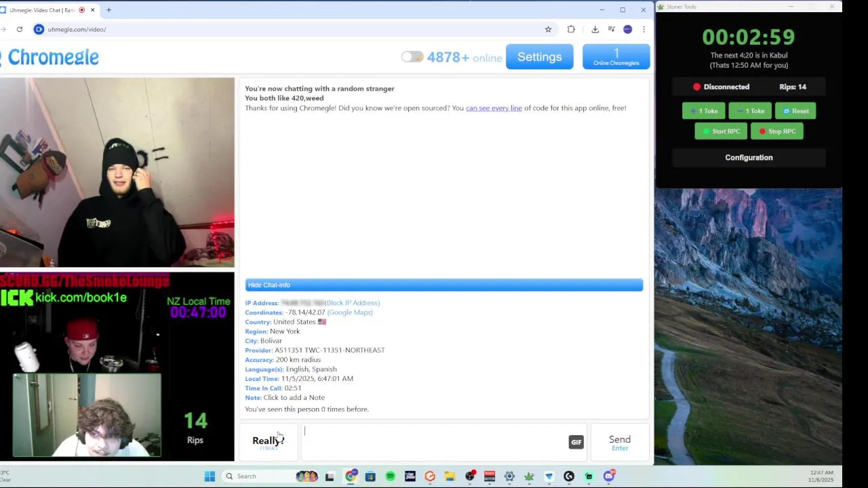Screen dimensions: 868x488
Task: Reload the Chromegle page
Action: click(19, 29)
